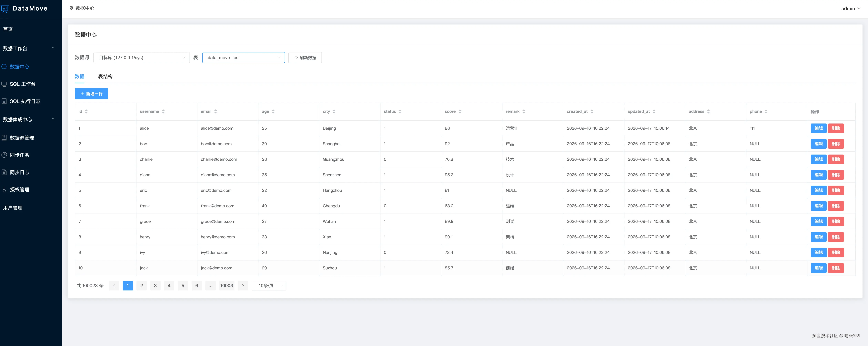This screenshot has height=346, width=868.
Task: Switch to the 表结构 tab
Action: pos(105,77)
